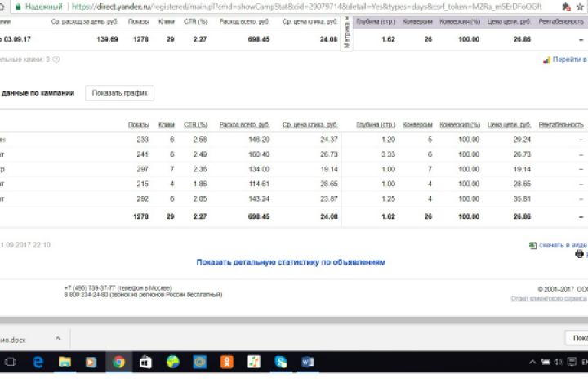Open the battery status tray icon
Viewport: 588px width, 392px height.
pyautogui.click(x=546, y=362)
